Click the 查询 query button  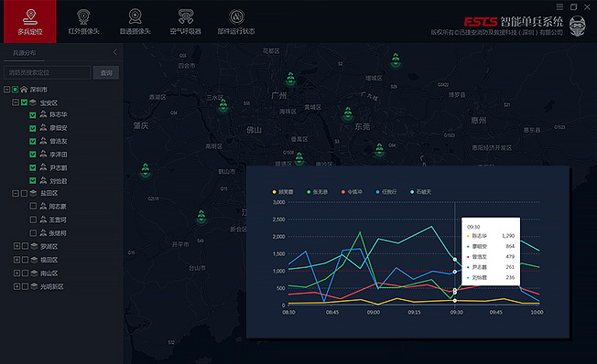coord(106,72)
